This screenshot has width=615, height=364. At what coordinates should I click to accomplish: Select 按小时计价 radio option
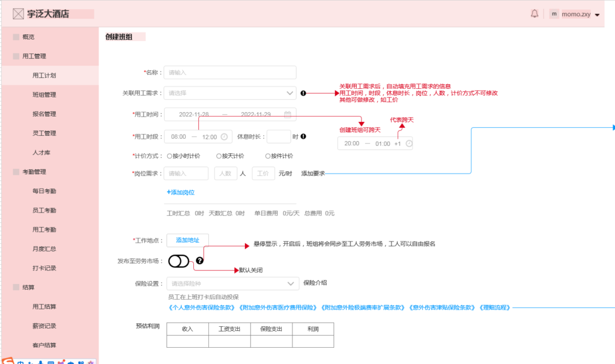tap(169, 156)
